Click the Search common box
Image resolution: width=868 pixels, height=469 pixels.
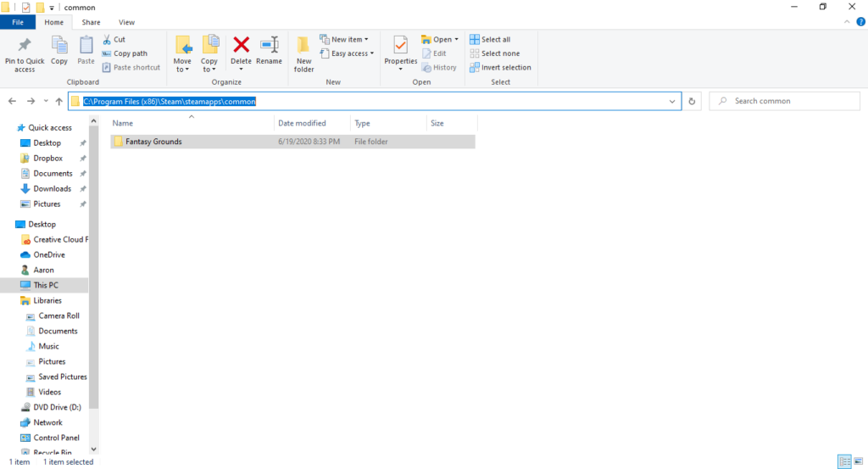click(x=784, y=101)
